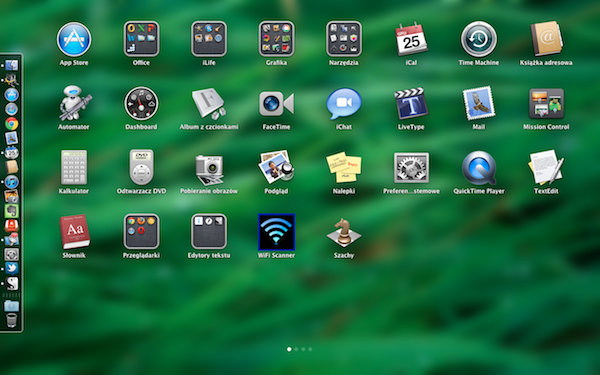Open the Office folder in Launchpad
Viewport: 600px width, 375px height.
(141, 39)
